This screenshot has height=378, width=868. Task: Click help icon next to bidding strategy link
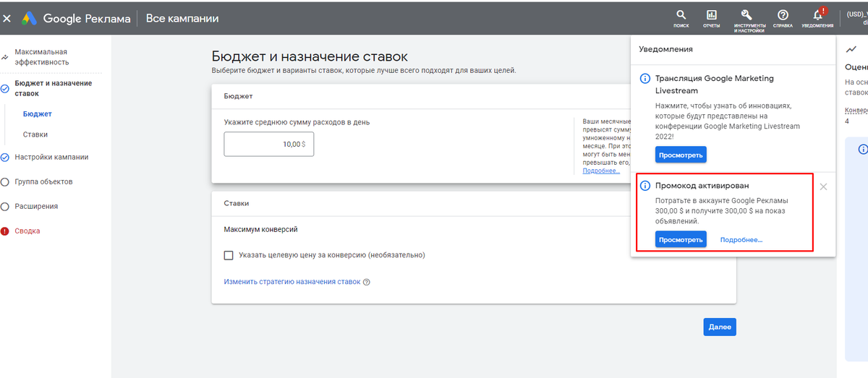[x=367, y=282]
